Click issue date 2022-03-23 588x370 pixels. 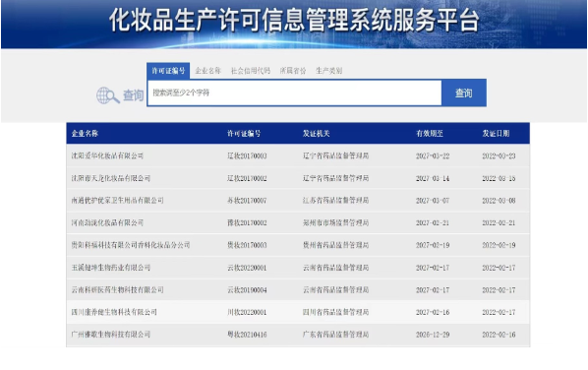point(499,155)
